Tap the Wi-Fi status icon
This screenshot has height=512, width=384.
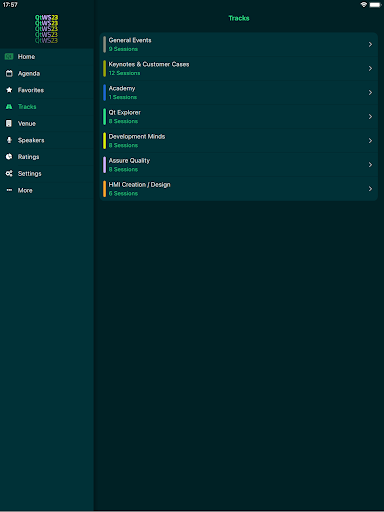[364, 5]
